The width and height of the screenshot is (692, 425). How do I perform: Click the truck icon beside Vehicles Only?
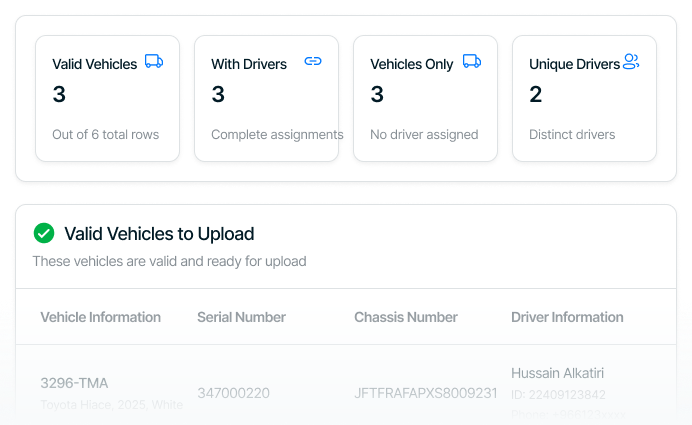pyautogui.click(x=472, y=61)
